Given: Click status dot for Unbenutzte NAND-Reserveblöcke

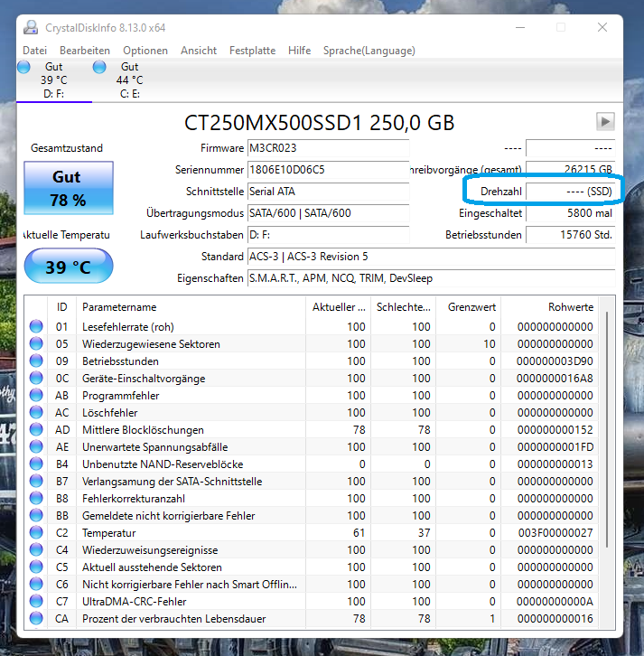Looking at the screenshot, I should pos(36,464).
